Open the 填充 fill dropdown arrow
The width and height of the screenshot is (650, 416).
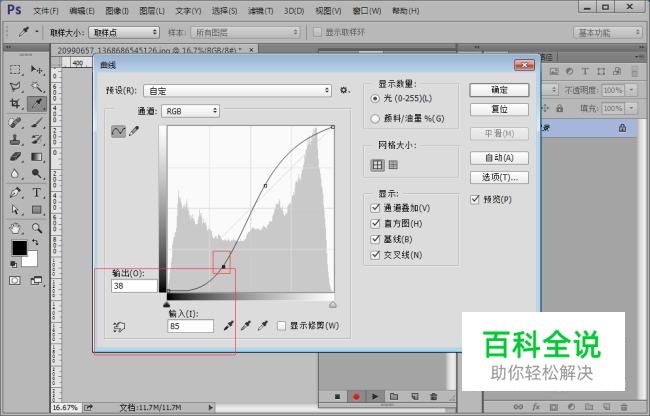point(632,108)
